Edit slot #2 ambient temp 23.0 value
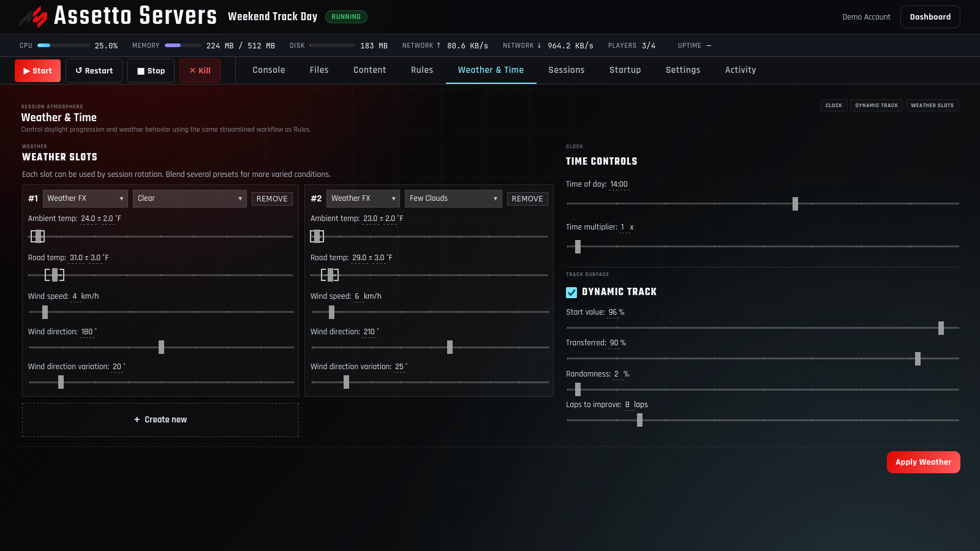Image resolution: width=980 pixels, height=551 pixels. click(371, 219)
